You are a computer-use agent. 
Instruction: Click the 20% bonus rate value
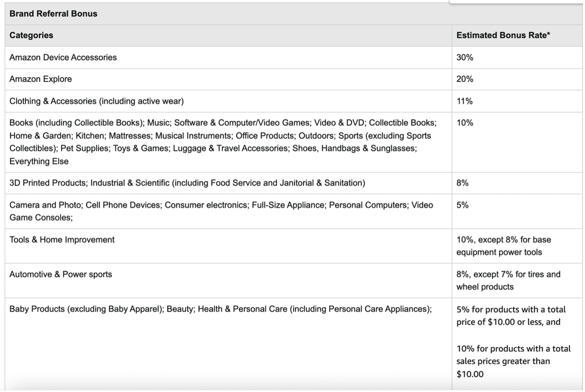click(x=465, y=79)
